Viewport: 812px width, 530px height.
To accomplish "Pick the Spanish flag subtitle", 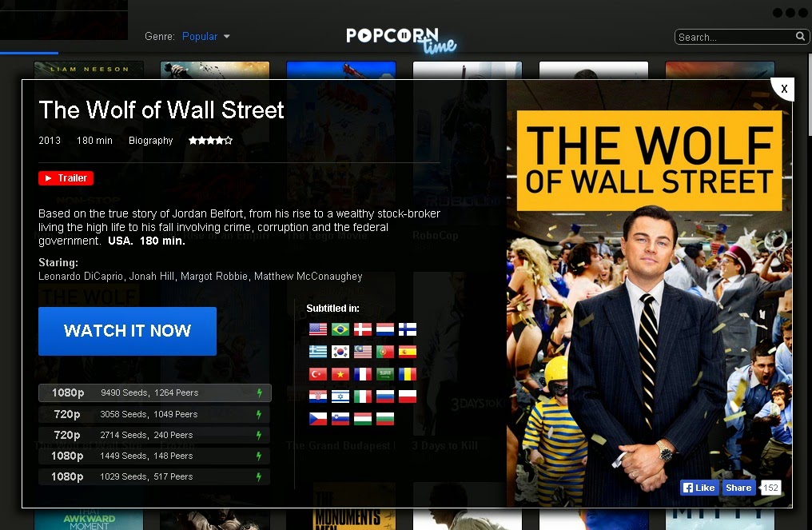I will coord(407,352).
